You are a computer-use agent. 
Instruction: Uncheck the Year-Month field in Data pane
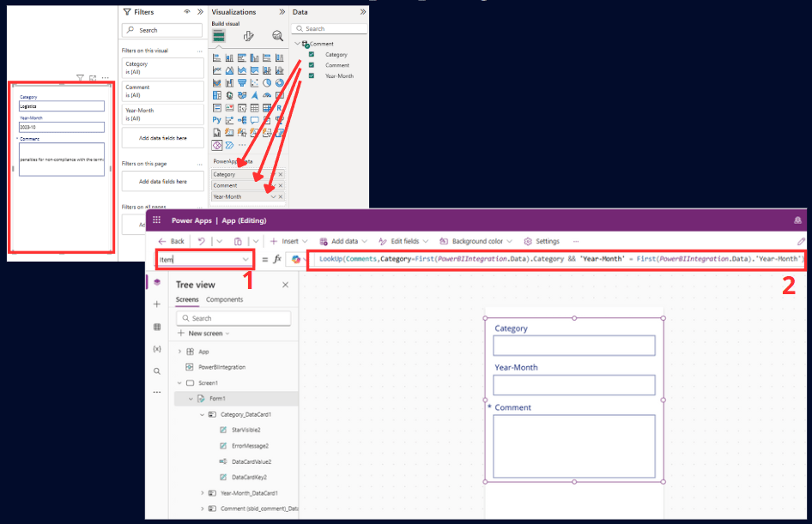[312, 76]
